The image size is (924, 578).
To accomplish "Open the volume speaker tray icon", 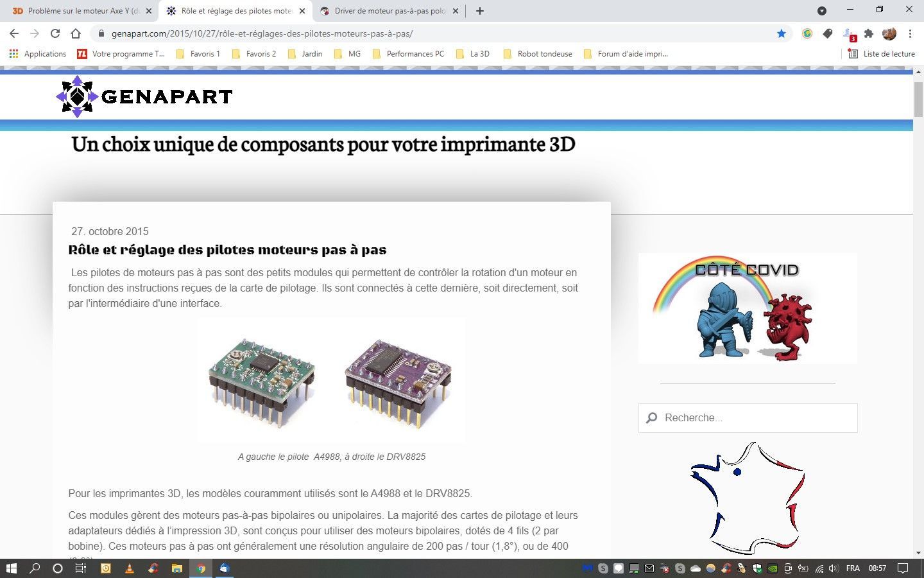I will [834, 568].
